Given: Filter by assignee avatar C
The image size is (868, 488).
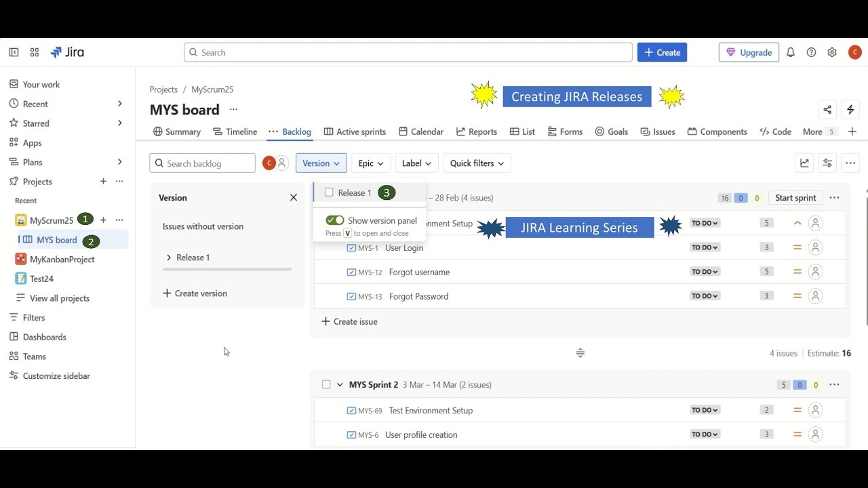Looking at the screenshot, I should (x=269, y=163).
